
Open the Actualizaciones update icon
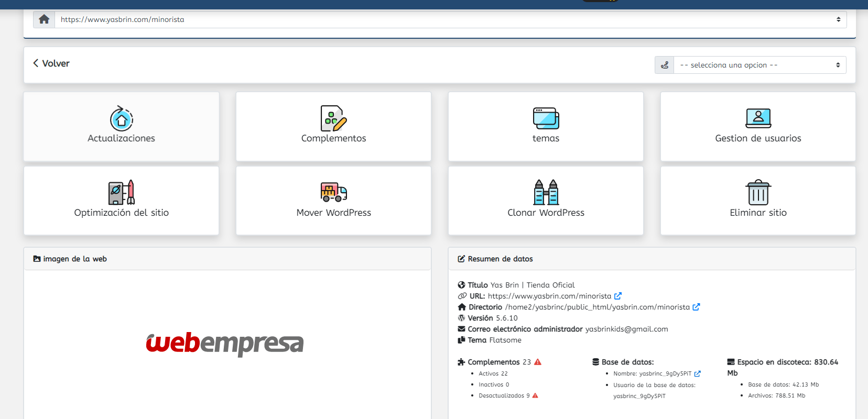[x=121, y=118]
